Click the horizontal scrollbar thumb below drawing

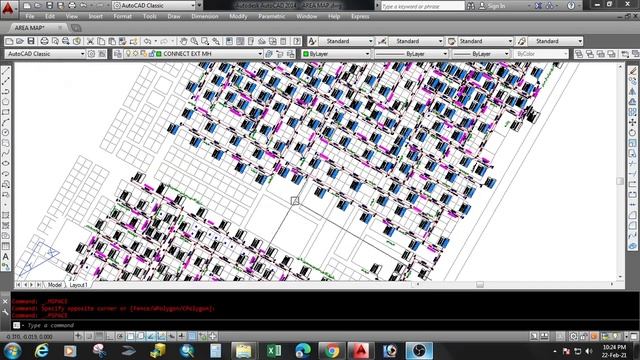click(x=480, y=284)
